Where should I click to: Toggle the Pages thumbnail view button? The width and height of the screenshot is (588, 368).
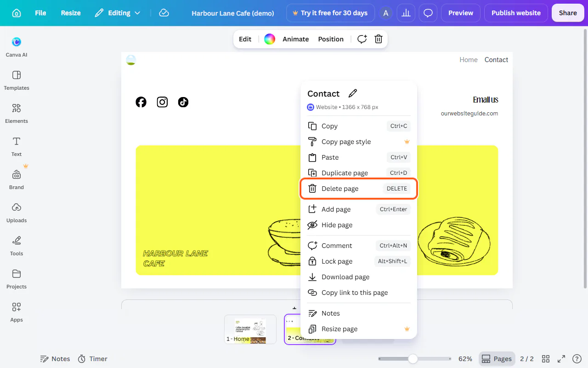point(497,359)
